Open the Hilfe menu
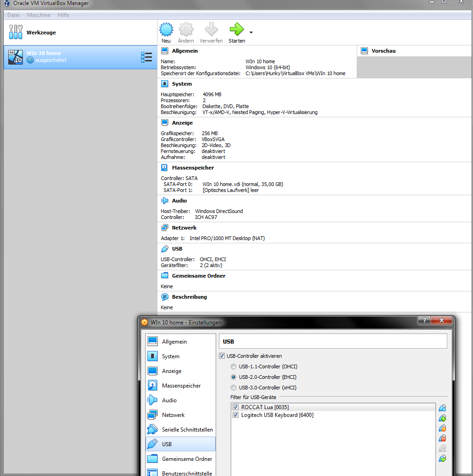The image size is (473, 476). [x=63, y=15]
